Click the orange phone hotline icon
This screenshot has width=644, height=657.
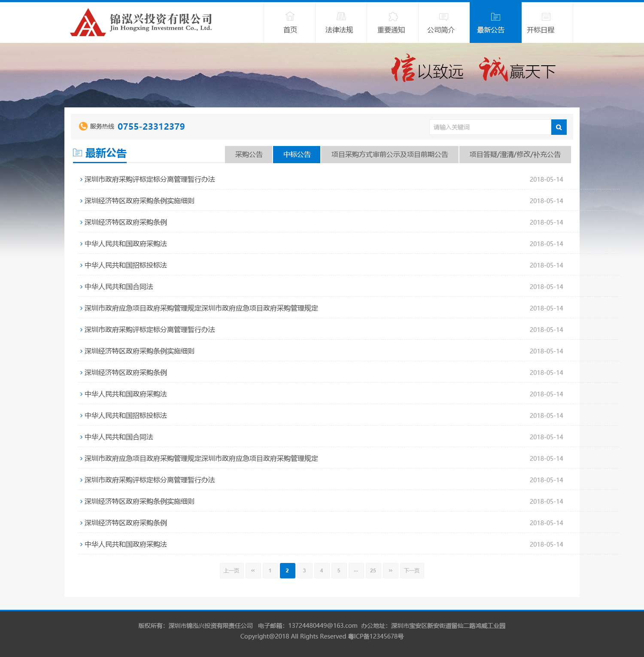click(x=83, y=126)
